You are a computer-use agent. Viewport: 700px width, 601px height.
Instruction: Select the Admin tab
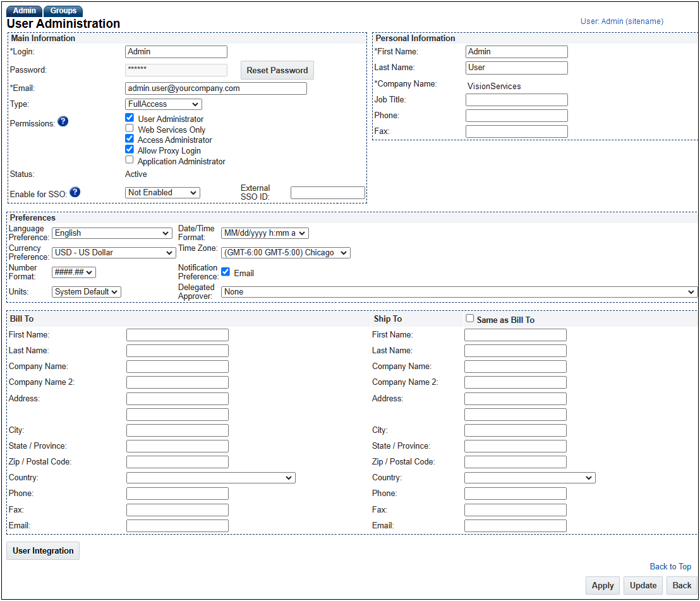[24, 11]
